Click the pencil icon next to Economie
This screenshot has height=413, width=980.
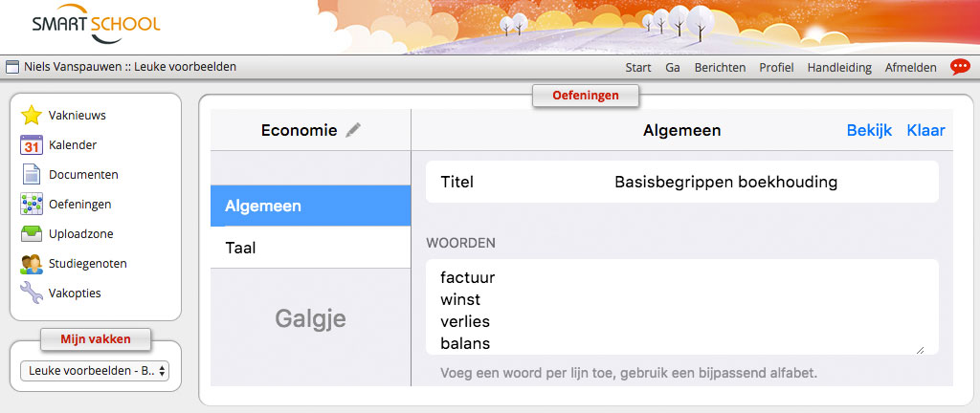point(353,130)
